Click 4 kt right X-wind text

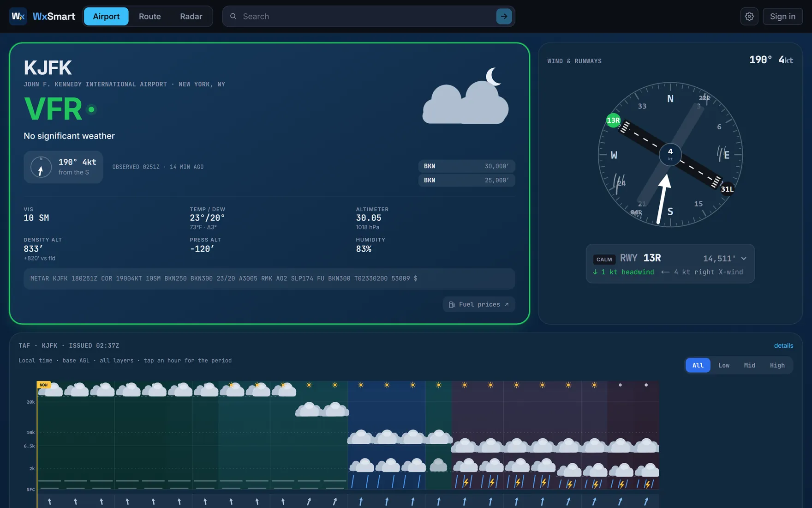pyautogui.click(x=708, y=272)
